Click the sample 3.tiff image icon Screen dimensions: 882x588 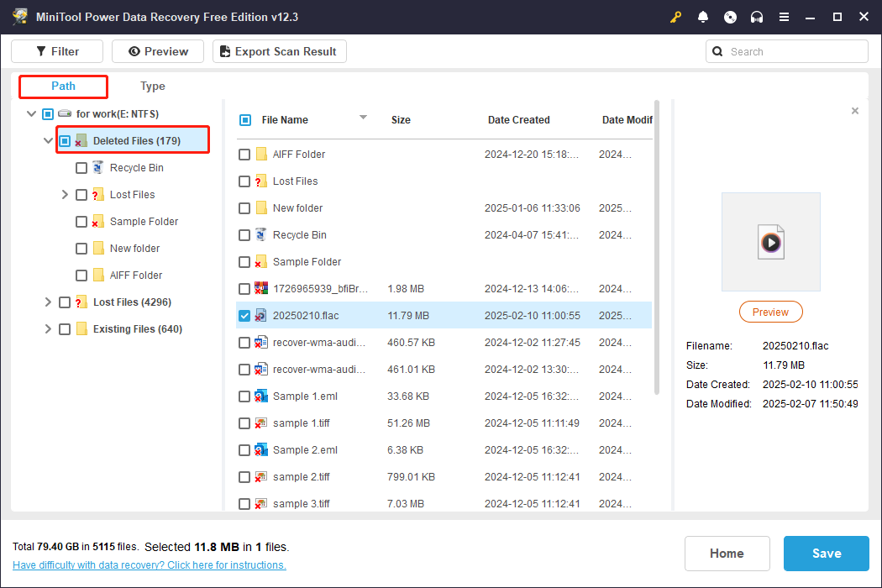pos(260,504)
